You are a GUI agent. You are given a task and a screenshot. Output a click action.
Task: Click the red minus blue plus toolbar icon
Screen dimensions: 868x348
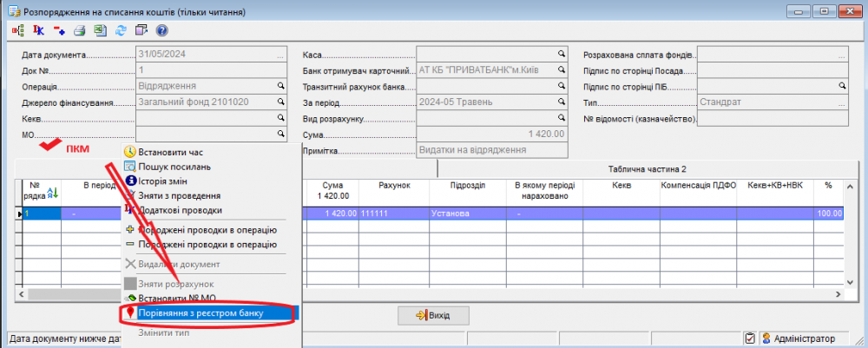[x=59, y=30]
